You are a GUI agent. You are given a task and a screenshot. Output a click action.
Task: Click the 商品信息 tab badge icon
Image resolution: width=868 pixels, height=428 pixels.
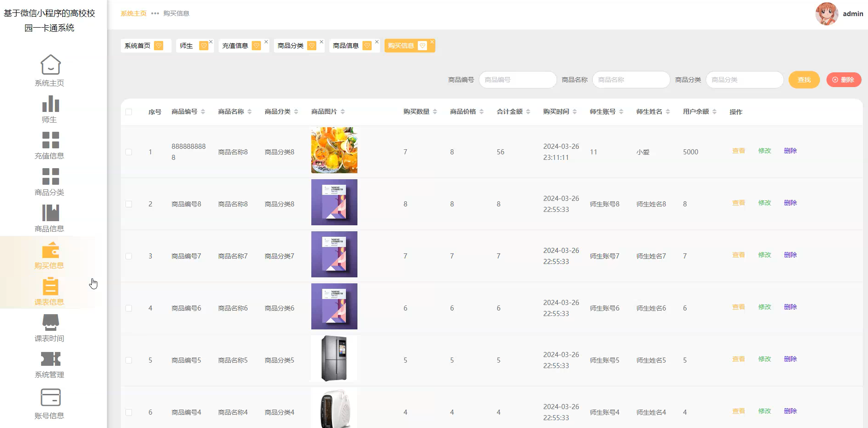point(367,46)
